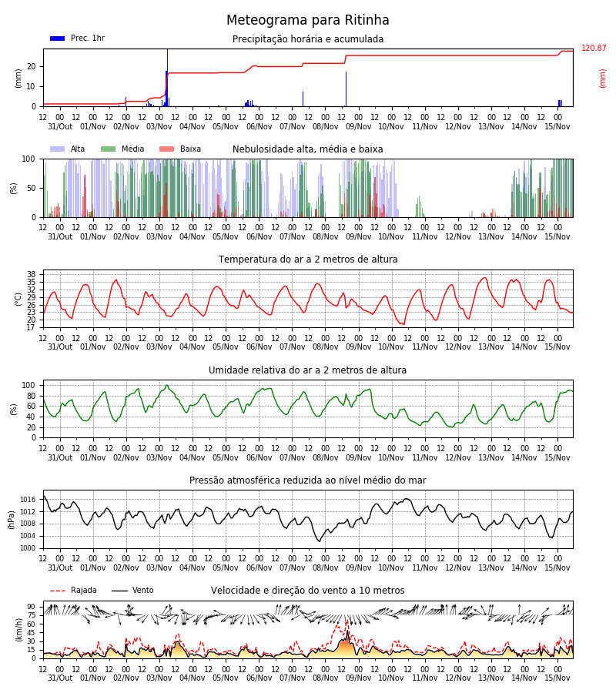
Task: Click the 03/Nov label under precipitation chart
Action: (159, 126)
